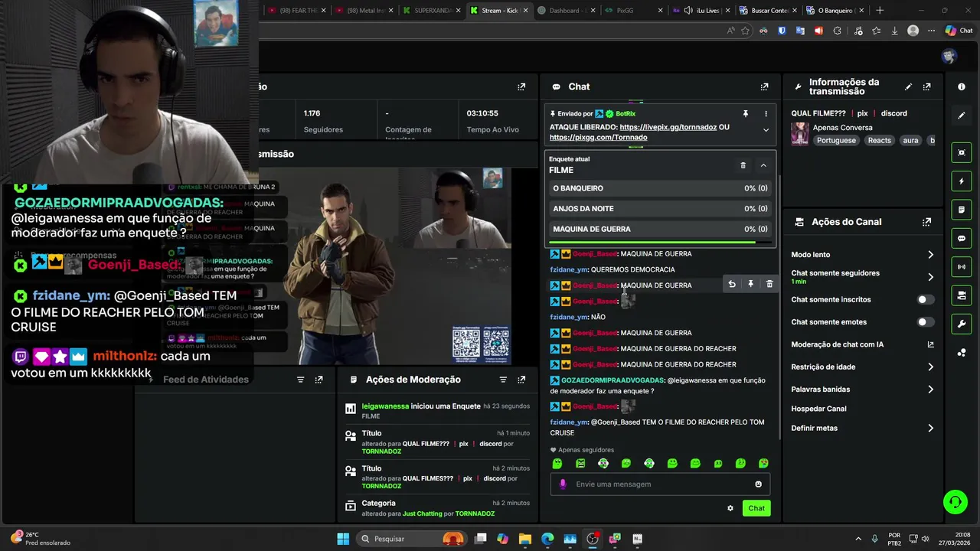Focus the Envie uma mensagem field
Viewport: 980px width, 551px height.
click(658, 484)
